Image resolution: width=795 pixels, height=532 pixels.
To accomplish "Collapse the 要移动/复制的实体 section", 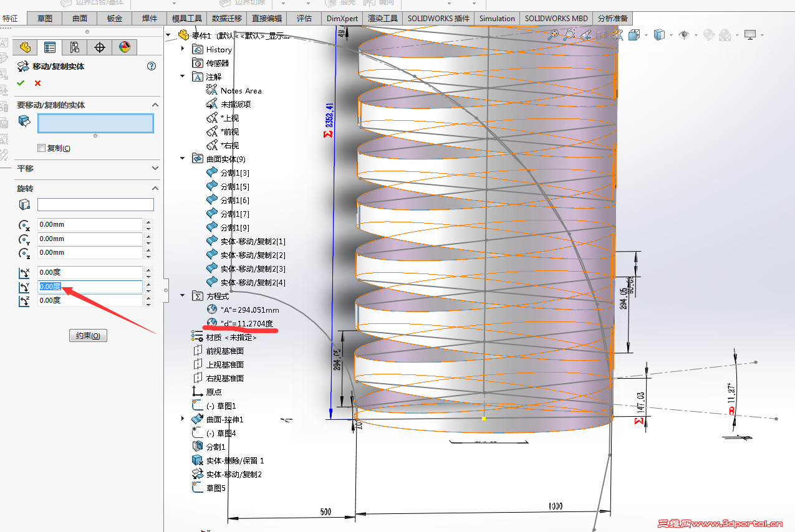I will point(155,105).
